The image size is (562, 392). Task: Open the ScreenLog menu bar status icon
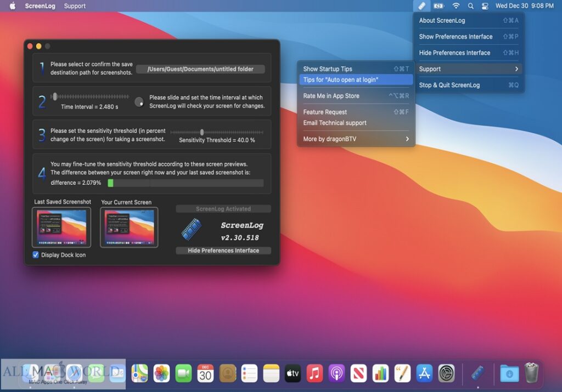(422, 5)
